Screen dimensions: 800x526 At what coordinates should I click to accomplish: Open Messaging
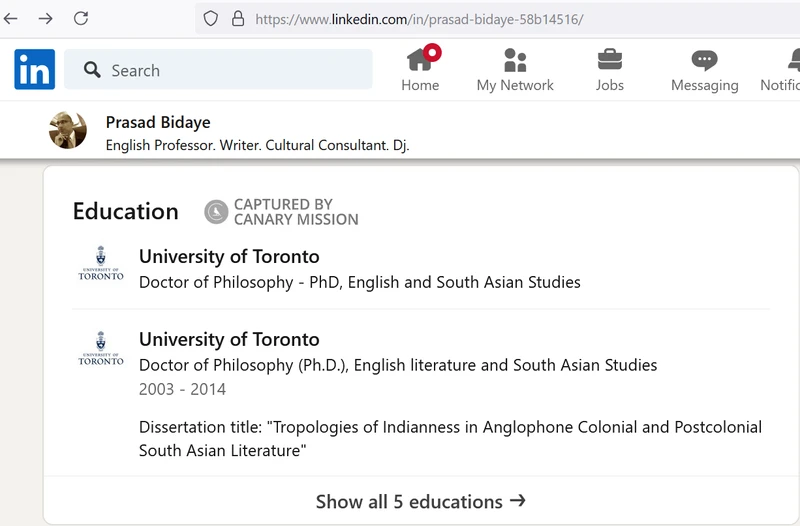pos(705,70)
